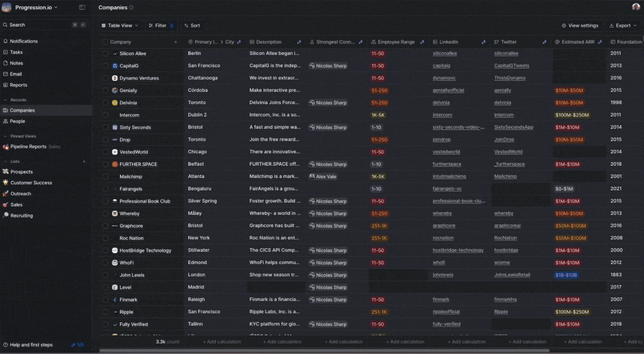Check the Genially row checkbox

(x=105, y=90)
